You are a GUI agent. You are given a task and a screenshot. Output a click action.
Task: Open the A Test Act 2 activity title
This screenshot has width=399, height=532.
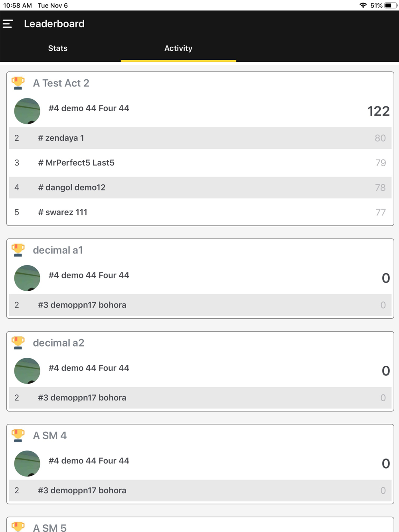(x=61, y=83)
